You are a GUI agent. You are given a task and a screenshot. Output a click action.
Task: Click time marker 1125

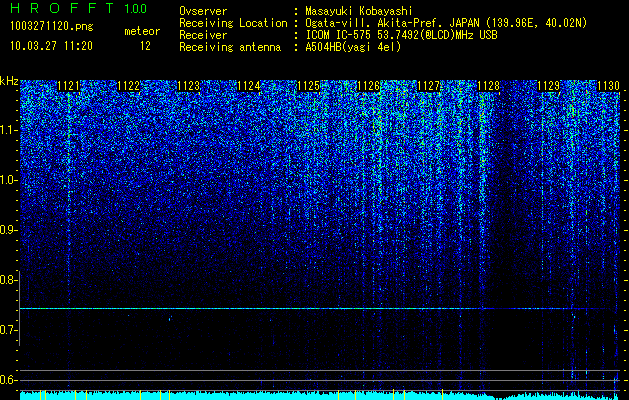click(x=308, y=86)
